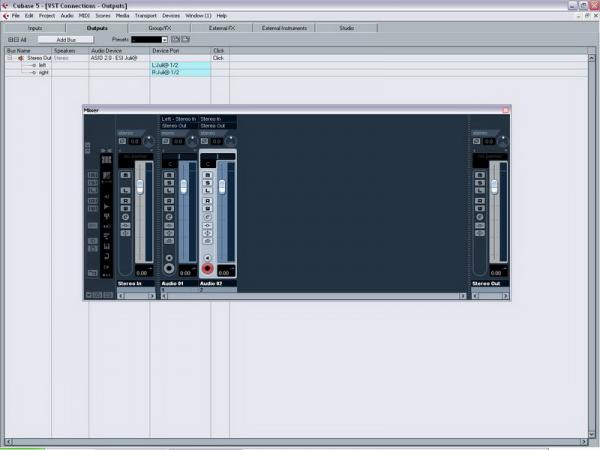Click the monitor button on Audio 01

tap(169, 257)
